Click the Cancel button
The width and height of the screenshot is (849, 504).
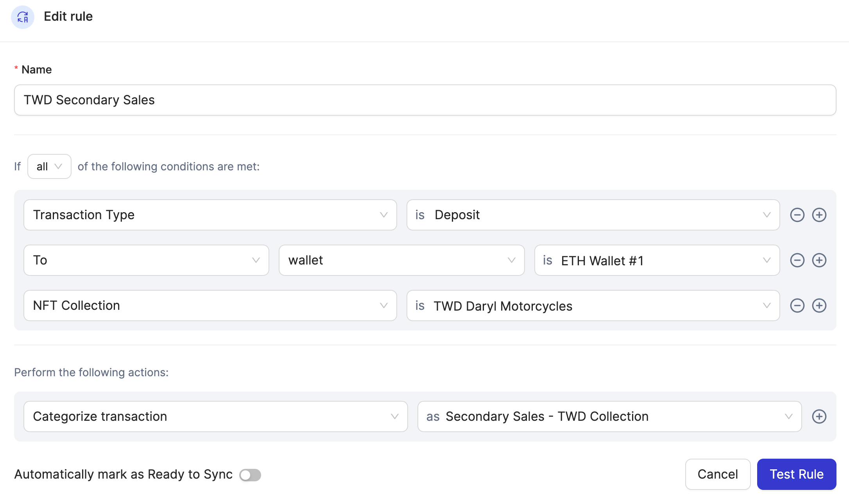(x=717, y=474)
